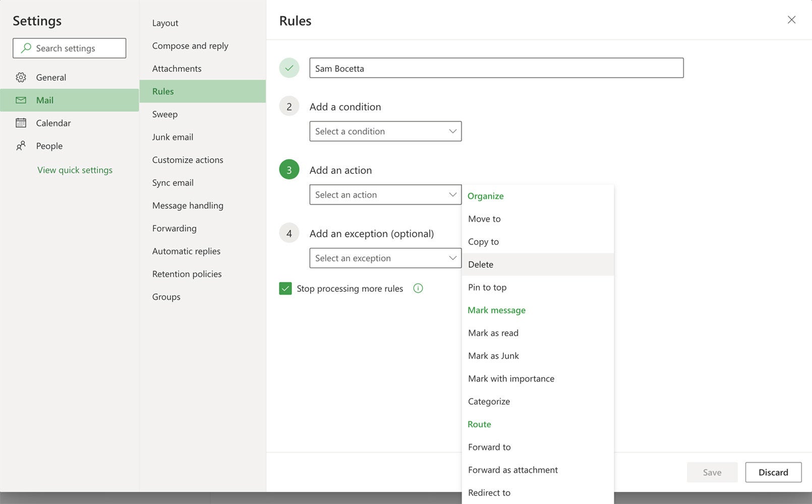Open the Select a condition dropdown
Image resolution: width=812 pixels, height=504 pixels.
[x=385, y=131]
